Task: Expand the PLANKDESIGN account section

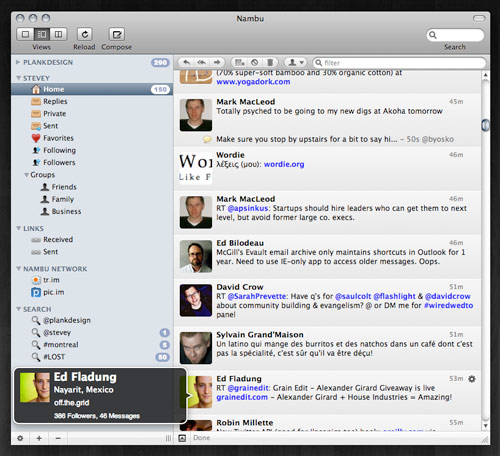Action: tap(18, 62)
